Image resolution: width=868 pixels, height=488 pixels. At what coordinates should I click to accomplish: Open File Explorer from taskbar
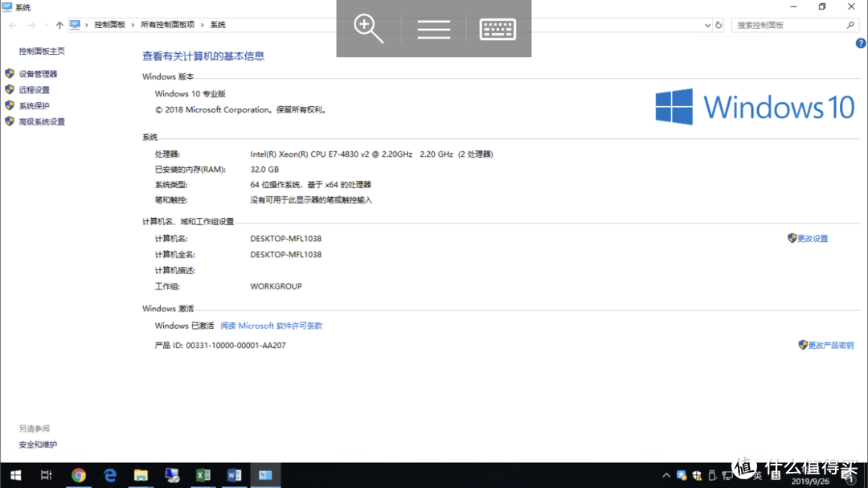141,475
